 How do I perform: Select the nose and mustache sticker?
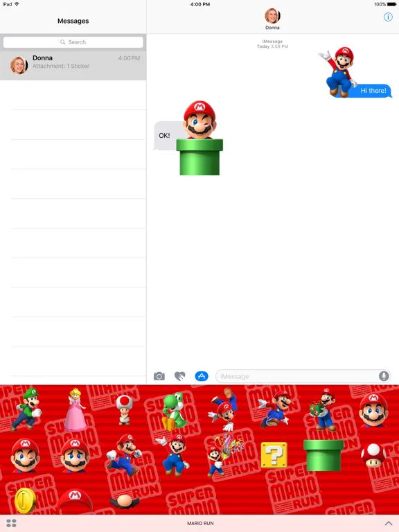[x=125, y=502]
